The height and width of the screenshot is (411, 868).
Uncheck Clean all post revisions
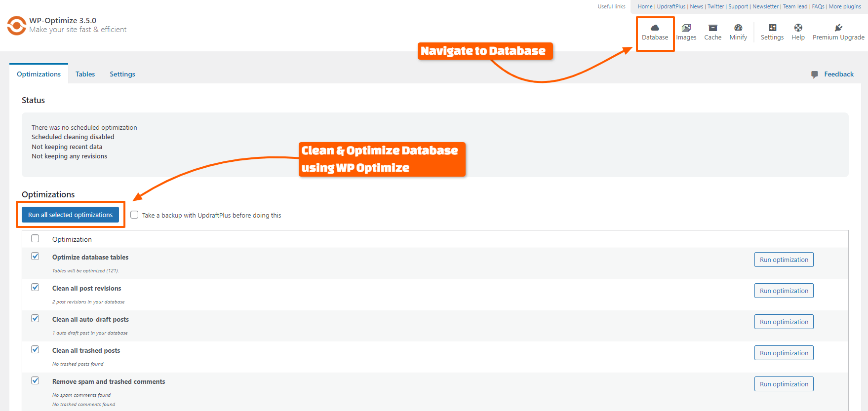(35, 288)
